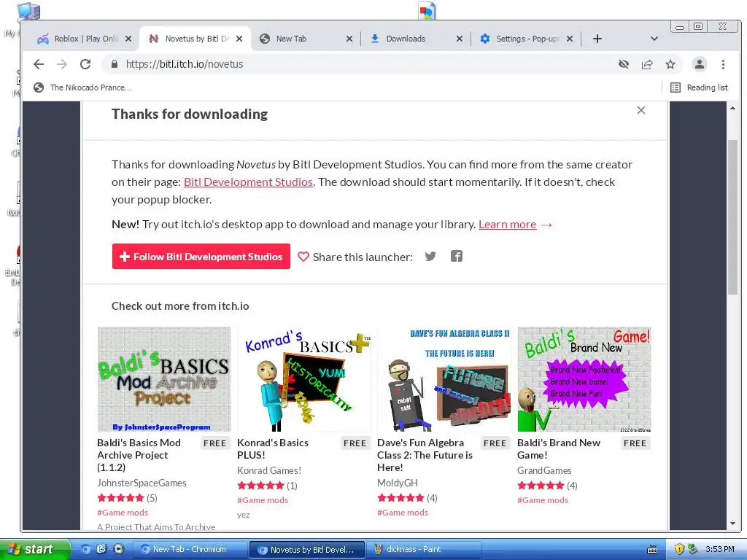This screenshot has width=747, height=560.
Task: Open Dave's Fun Algebra Class thumbnail
Action: (444, 379)
